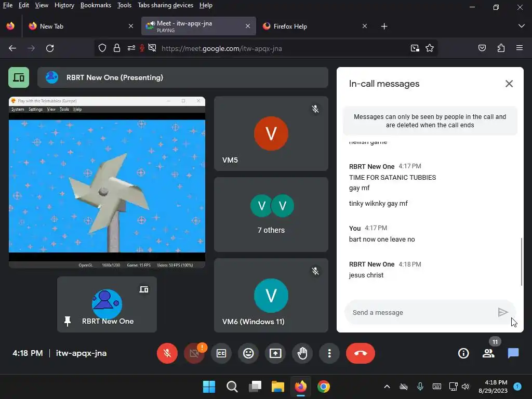Screen dimensions: 532x399
Task: Click the blocked microphone permission icon
Action: [x=142, y=48]
